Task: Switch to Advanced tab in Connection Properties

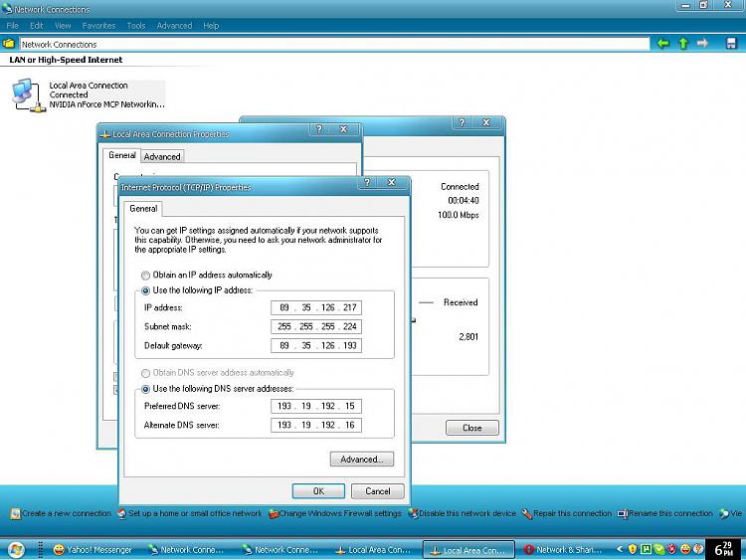Action: [162, 156]
